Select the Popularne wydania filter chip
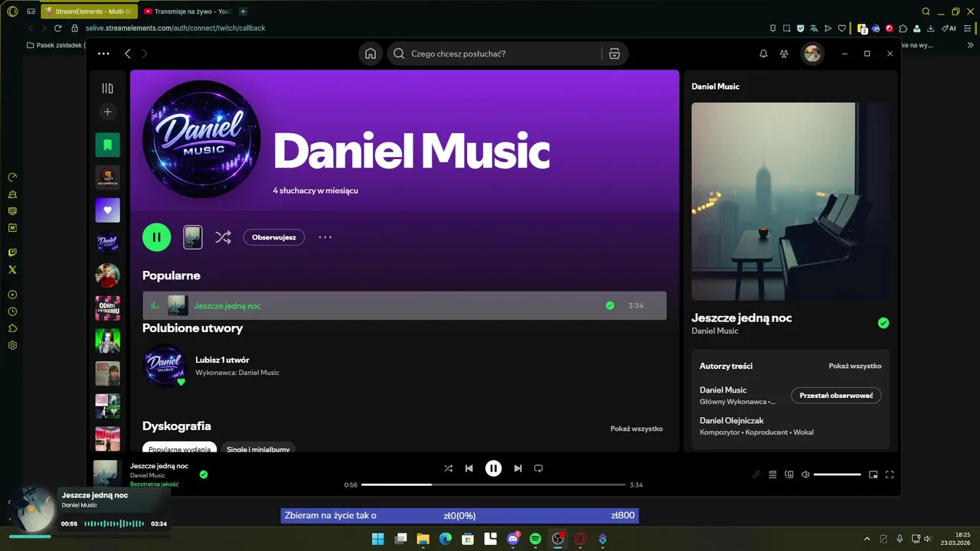This screenshot has height=551, width=980. (179, 448)
